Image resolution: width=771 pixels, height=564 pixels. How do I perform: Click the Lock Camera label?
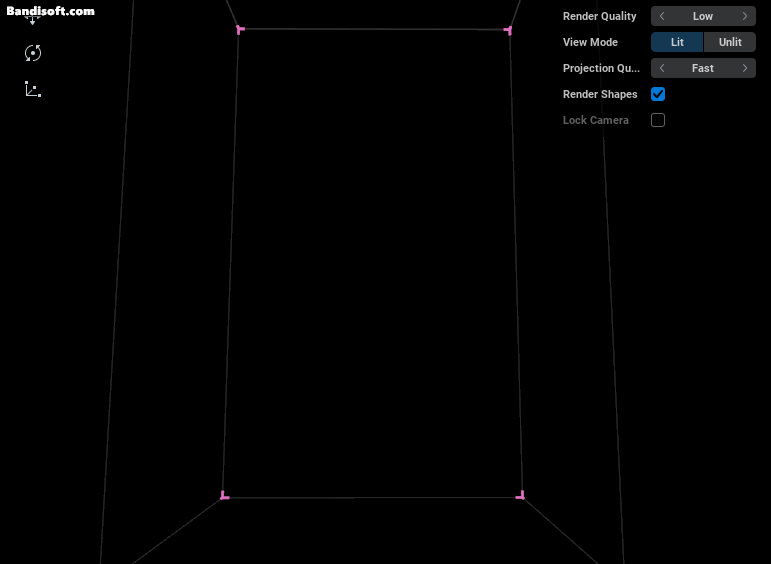point(595,120)
